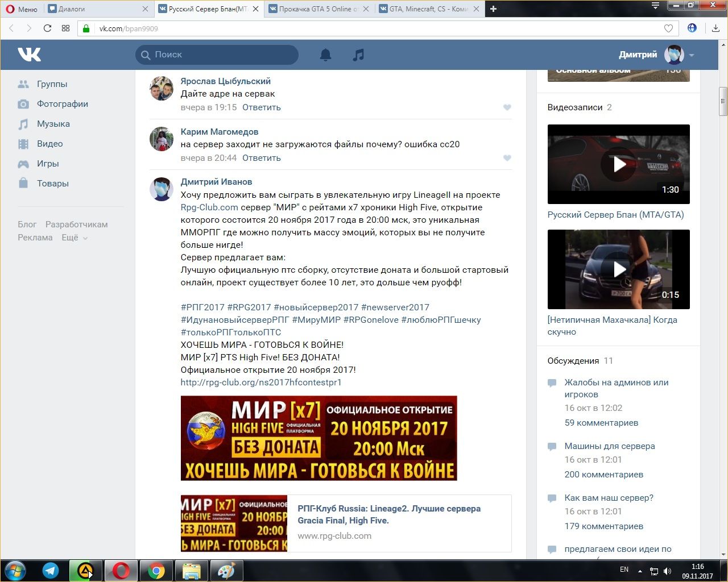Open Дмитрий Иванов profile name
Screen dimensions: 728x582
[x=216, y=182]
